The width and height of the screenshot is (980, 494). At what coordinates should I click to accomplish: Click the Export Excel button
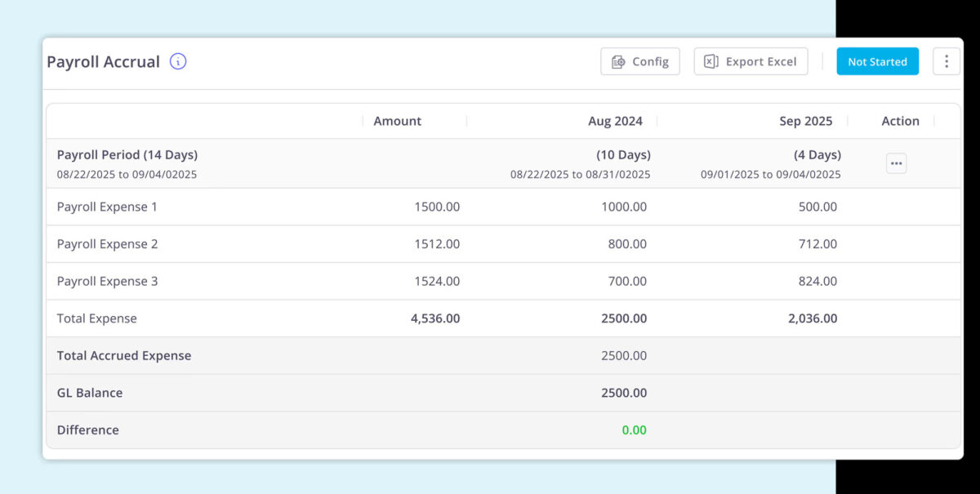(x=751, y=60)
